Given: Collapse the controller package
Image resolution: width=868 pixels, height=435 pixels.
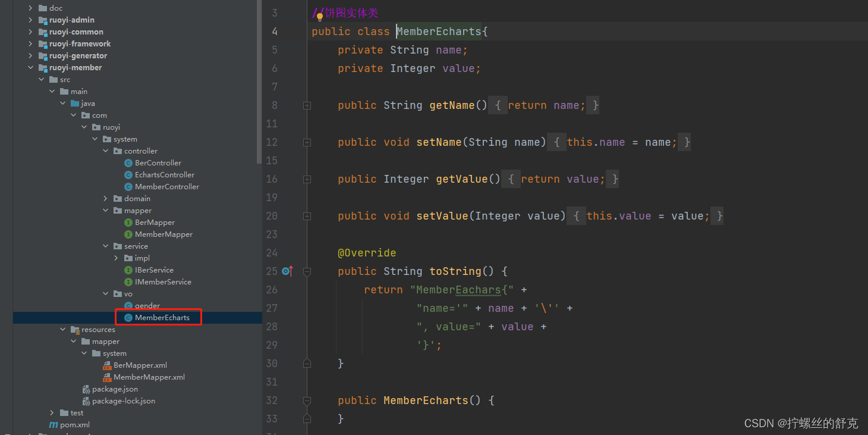Looking at the screenshot, I should point(106,151).
